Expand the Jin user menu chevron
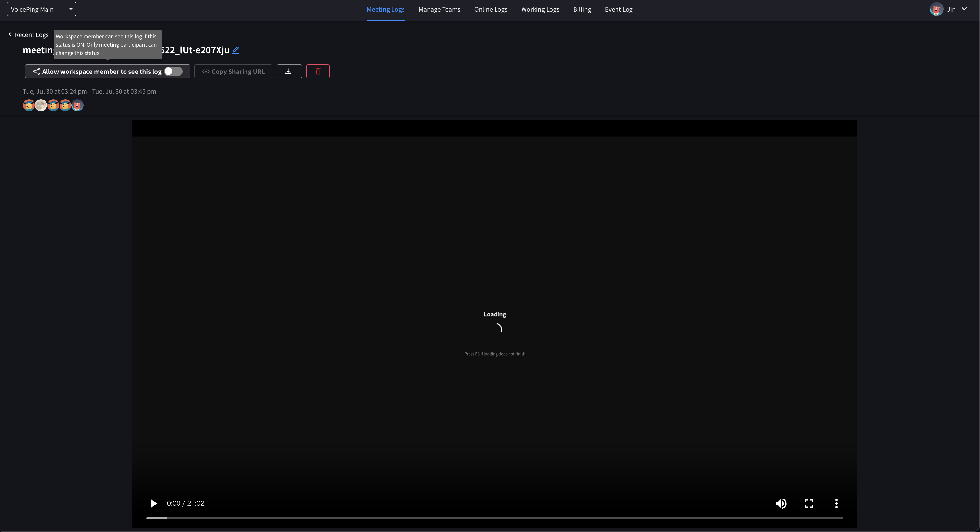Image resolution: width=980 pixels, height=532 pixels. [x=964, y=9]
